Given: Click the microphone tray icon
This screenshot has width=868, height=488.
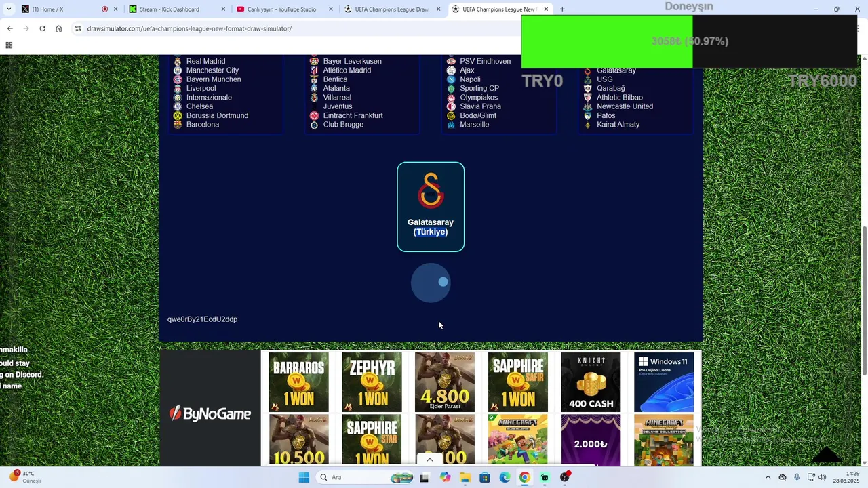Looking at the screenshot, I should click(797, 477).
